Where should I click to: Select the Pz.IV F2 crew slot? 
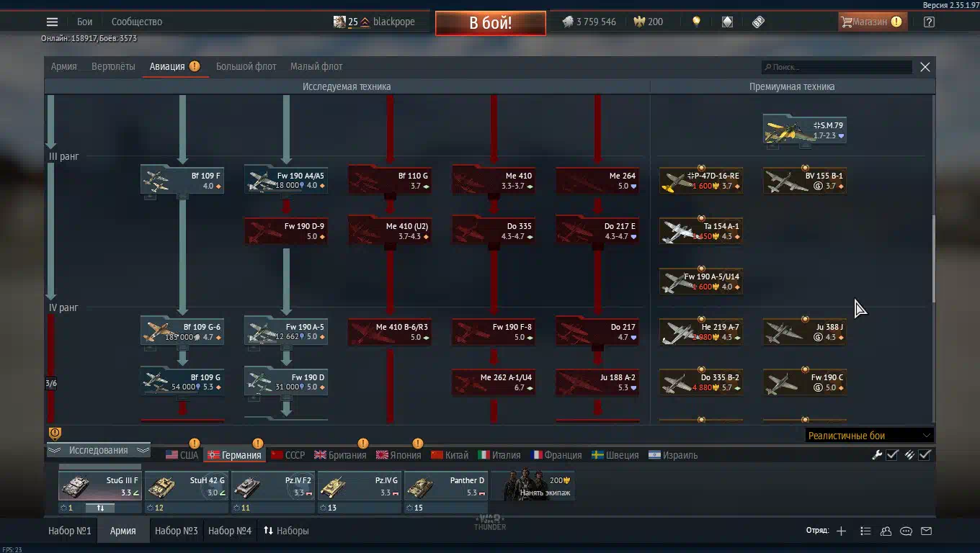coord(272,486)
